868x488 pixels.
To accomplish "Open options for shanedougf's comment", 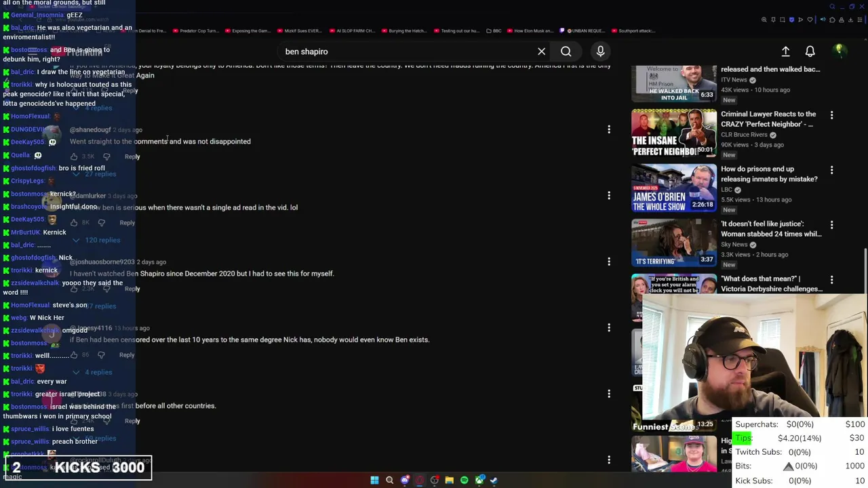I will [x=609, y=129].
